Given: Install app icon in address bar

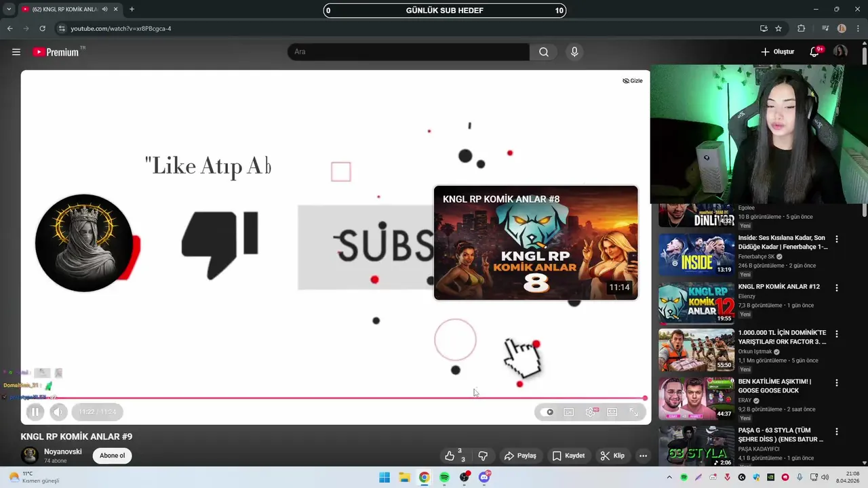Looking at the screenshot, I should (764, 28).
